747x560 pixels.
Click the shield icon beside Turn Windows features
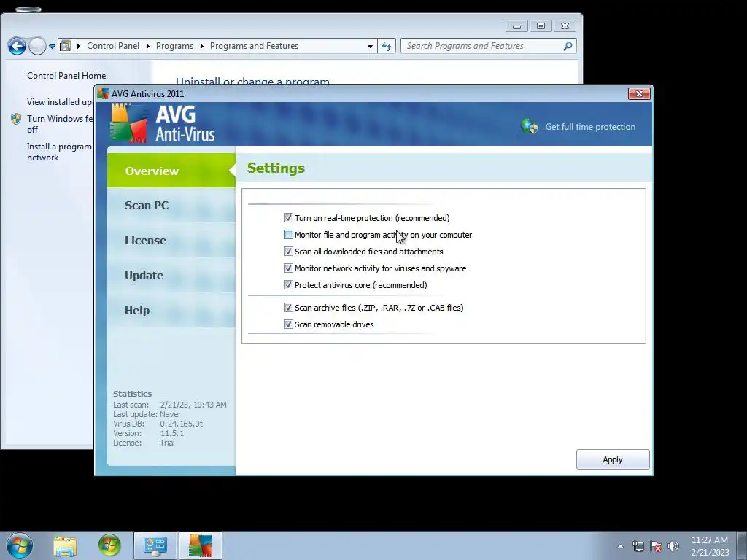16,119
